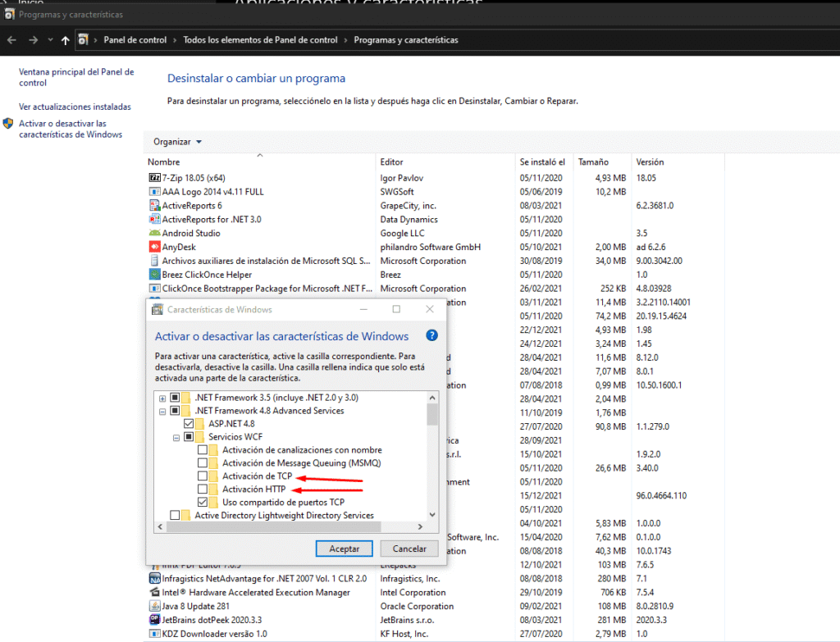
Task: Click Panel de control in the breadcrumb
Action: (x=135, y=40)
